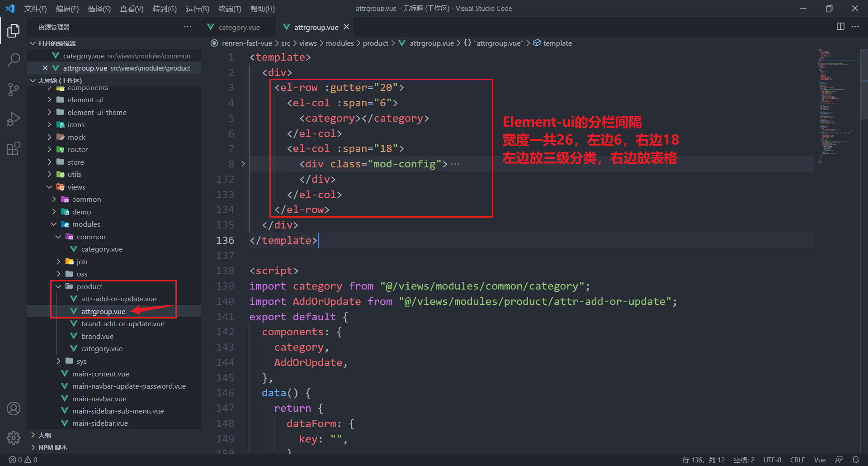Open the Accounts menu icon
This screenshot has height=466, width=868.
[x=14, y=409]
